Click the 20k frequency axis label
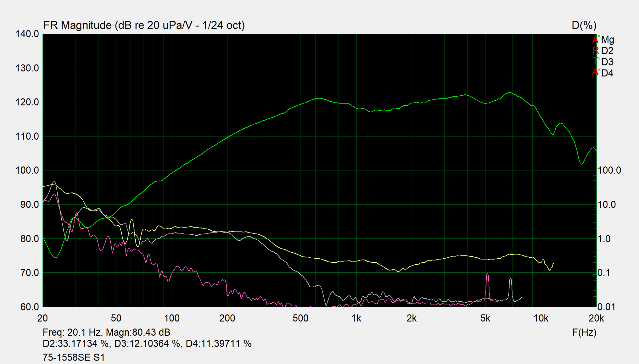The width and height of the screenshot is (639, 364). tap(596, 318)
